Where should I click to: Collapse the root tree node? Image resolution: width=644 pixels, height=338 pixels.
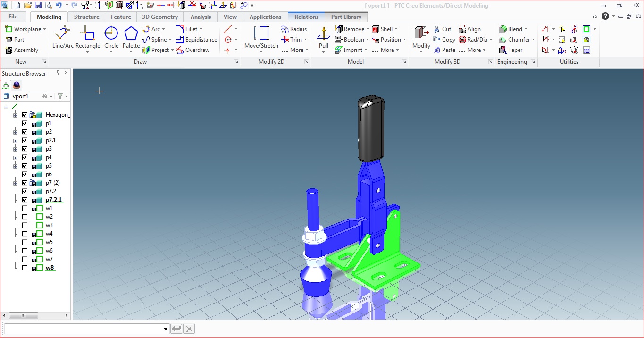click(x=6, y=107)
